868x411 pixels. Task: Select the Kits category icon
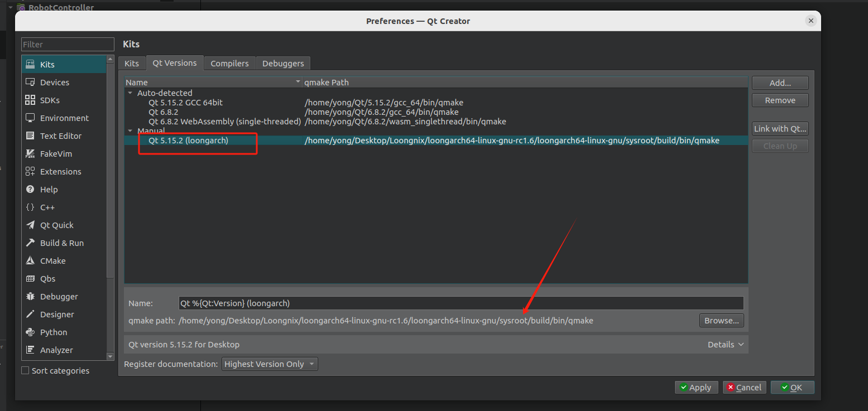(30, 64)
